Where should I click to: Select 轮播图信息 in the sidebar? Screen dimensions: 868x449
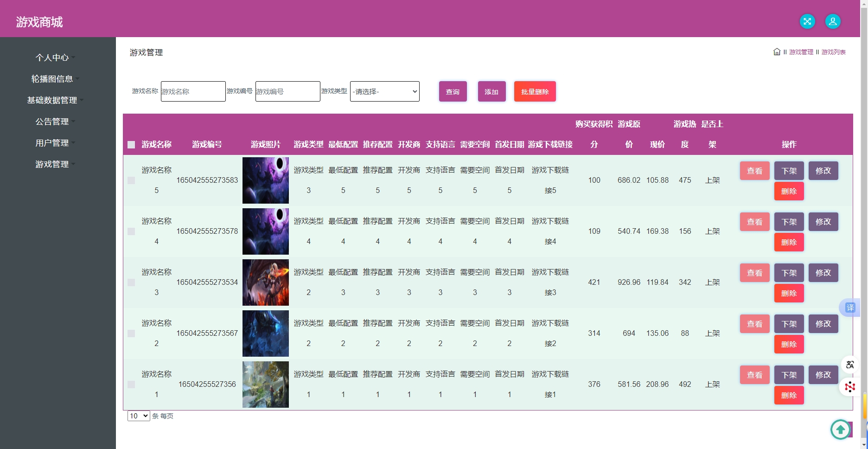point(52,79)
